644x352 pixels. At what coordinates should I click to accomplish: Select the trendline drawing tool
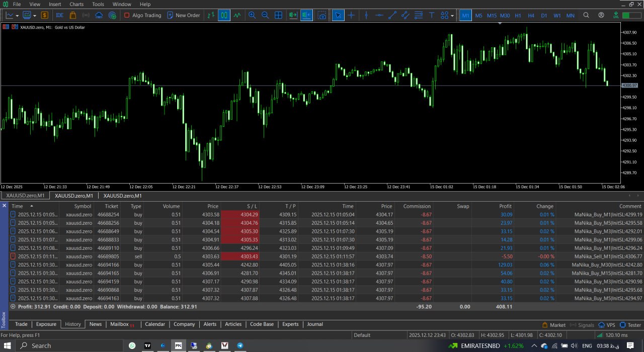392,15
